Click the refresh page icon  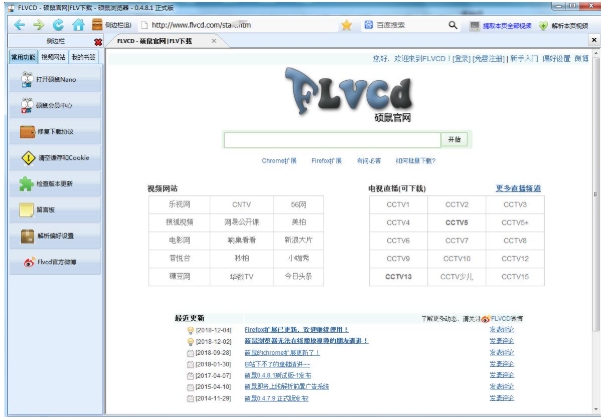tap(59, 24)
